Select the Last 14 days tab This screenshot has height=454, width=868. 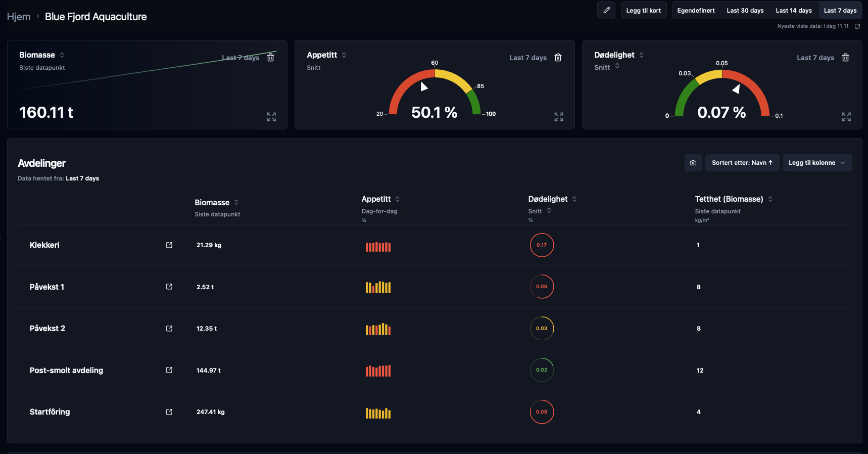click(x=794, y=11)
